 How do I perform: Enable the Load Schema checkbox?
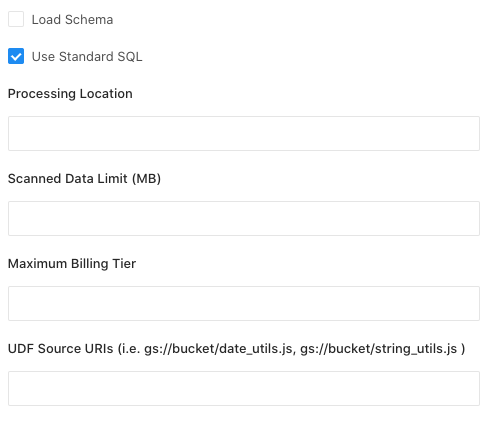(x=16, y=19)
